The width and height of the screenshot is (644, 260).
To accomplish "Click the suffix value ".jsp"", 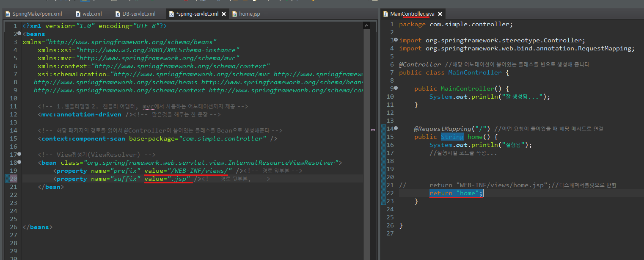I will 179,179.
